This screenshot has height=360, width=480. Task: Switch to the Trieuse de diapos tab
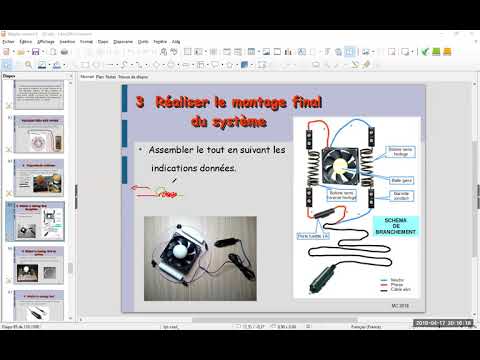(133, 77)
